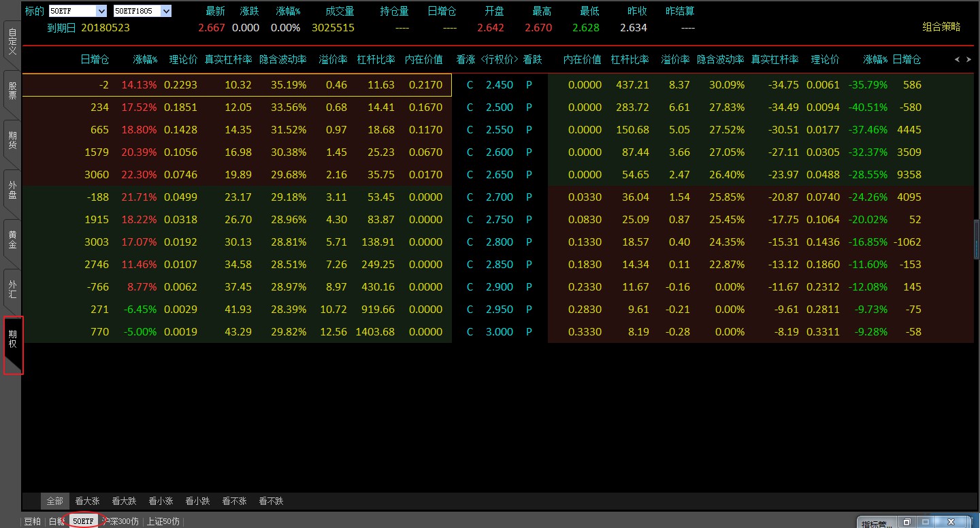Switch to 沪深300仿 bottom tab
Viewport: 980px width, 528px height.
(x=121, y=522)
